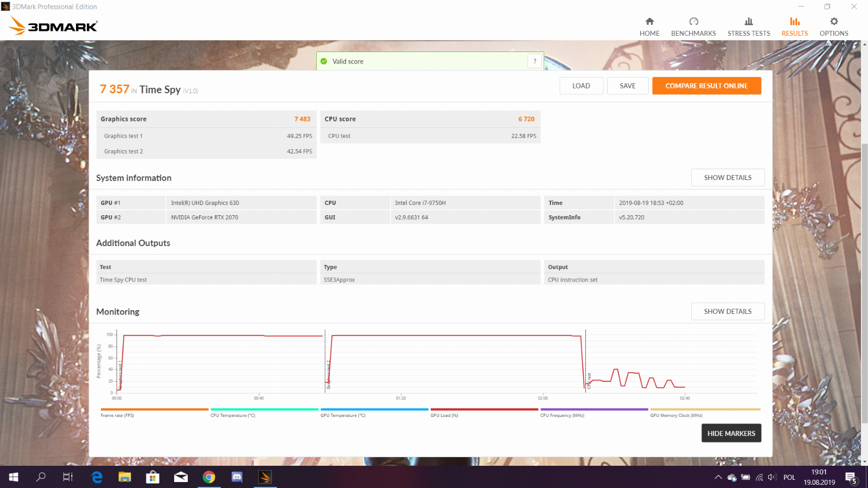This screenshot has height=488, width=868.
Task: Click the battery tray icon
Action: coord(745,477)
